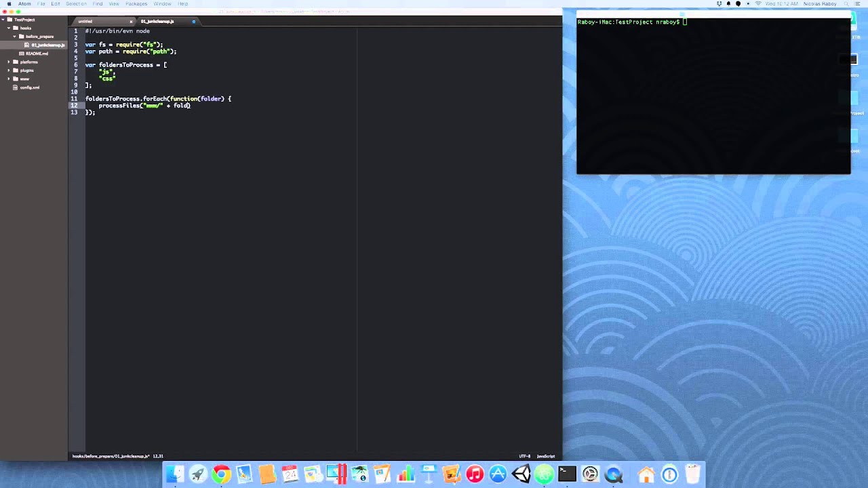
Task: Open the Wi-Fi status menu
Action: 758,4
